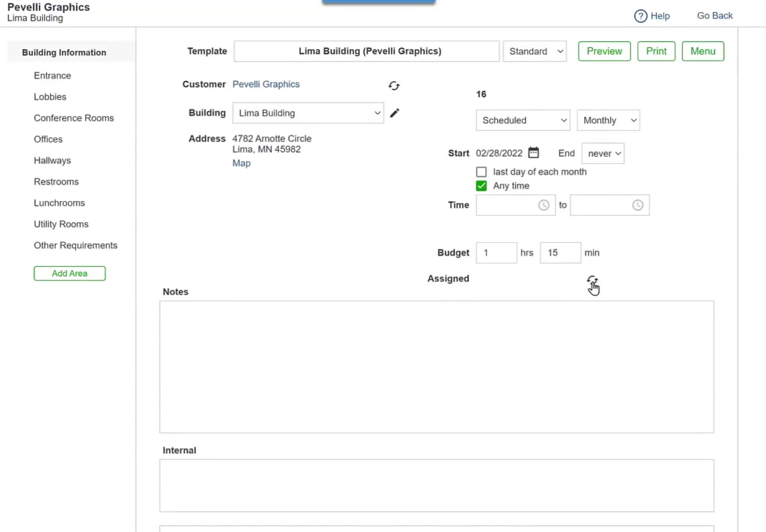Select the Hallways area
This screenshot has height=532, width=766.
point(52,160)
